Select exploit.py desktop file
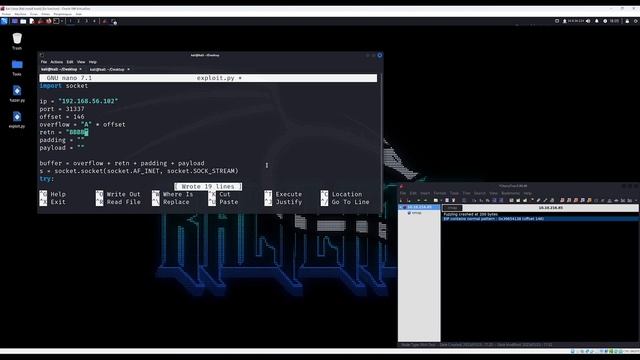 coord(17,120)
